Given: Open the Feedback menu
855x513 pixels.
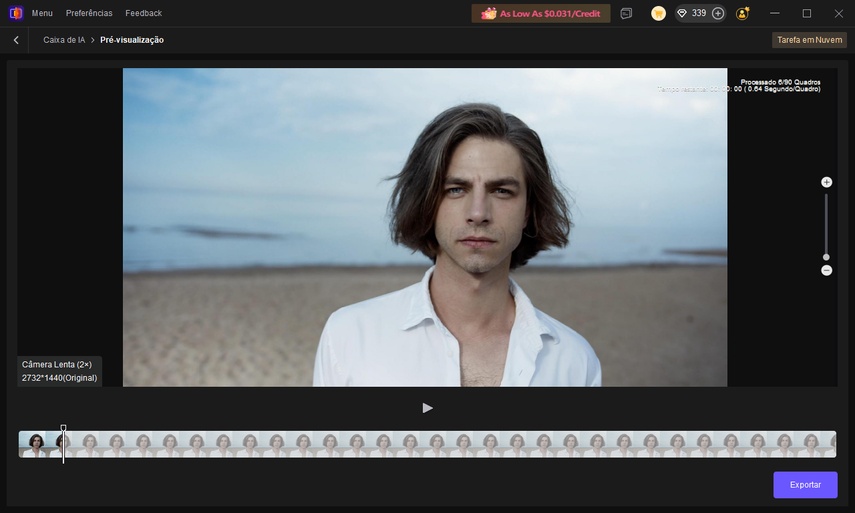Looking at the screenshot, I should (143, 13).
